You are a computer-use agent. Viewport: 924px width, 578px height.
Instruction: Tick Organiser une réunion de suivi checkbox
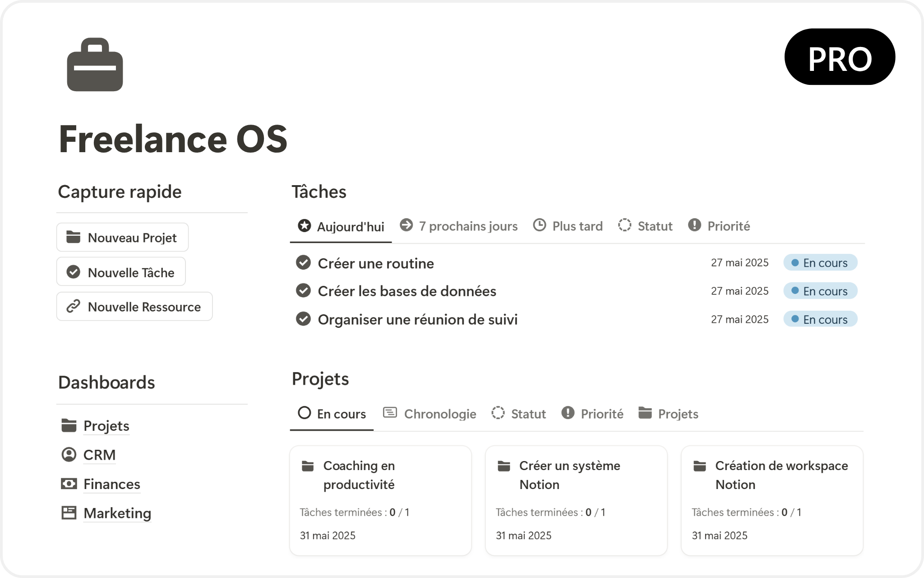click(303, 319)
